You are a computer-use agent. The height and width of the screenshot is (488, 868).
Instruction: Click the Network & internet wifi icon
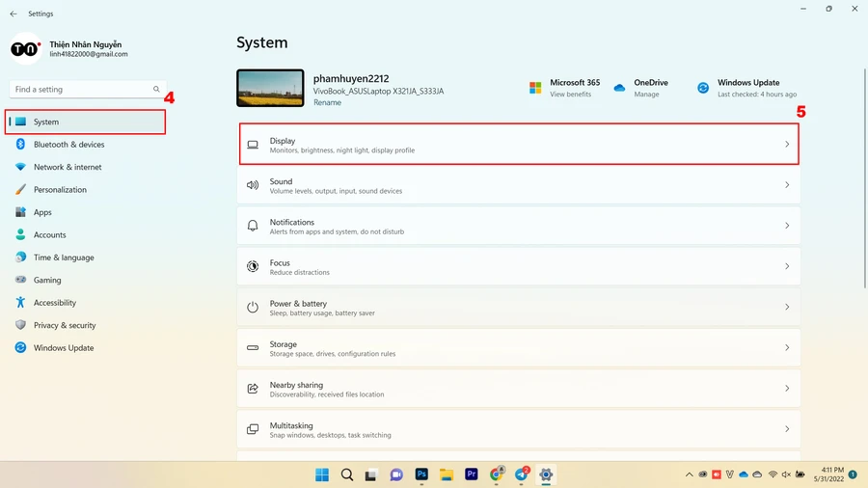pos(20,167)
